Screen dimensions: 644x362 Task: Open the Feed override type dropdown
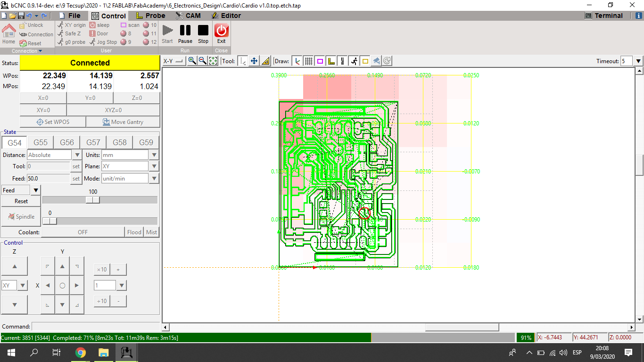(36, 190)
